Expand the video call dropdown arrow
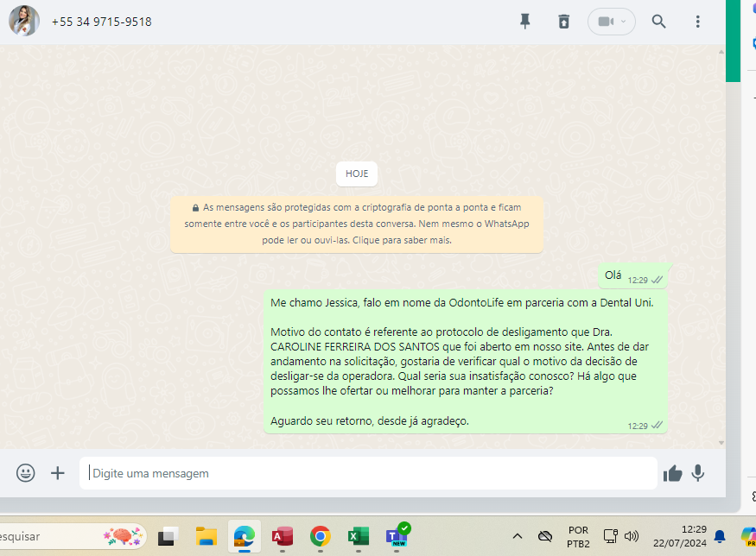This screenshot has height=556, width=756. click(x=624, y=22)
